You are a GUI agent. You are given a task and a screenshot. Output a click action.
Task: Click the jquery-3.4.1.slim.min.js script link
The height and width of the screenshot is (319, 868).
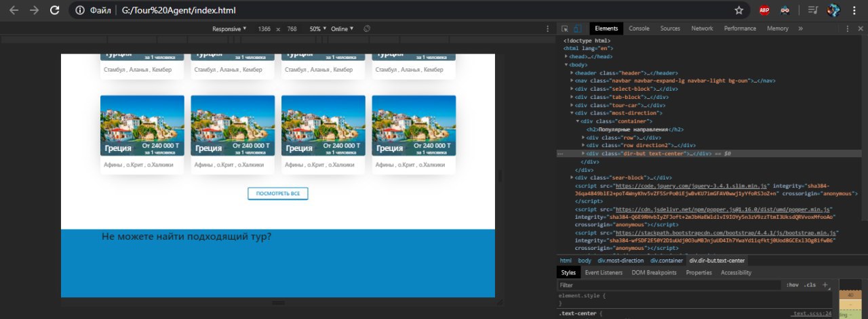(x=691, y=186)
